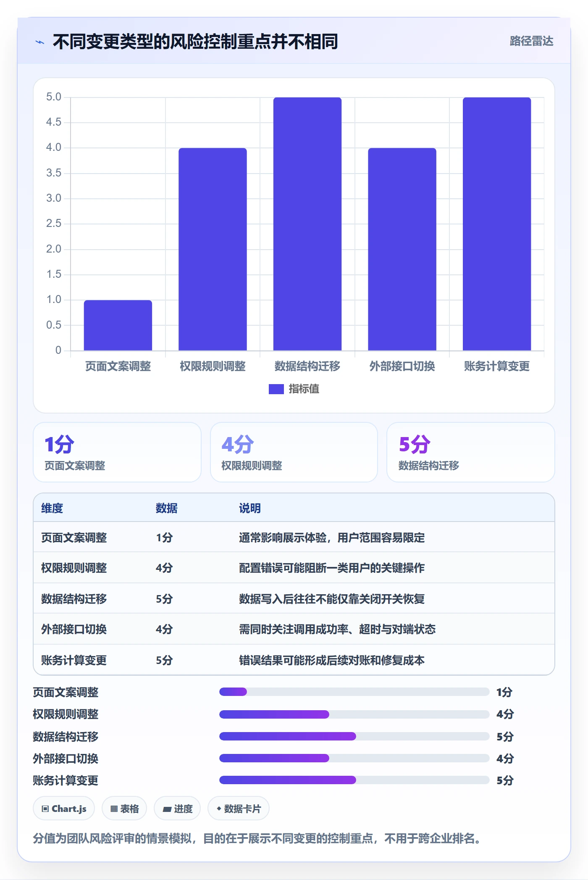Click the Chart.js tag chip
588x880 pixels.
pyautogui.click(x=64, y=809)
